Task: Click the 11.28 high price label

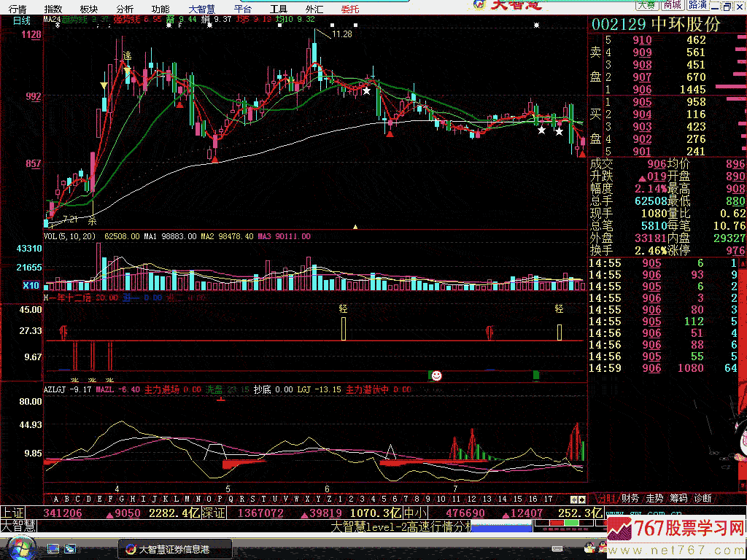Action: [341, 34]
